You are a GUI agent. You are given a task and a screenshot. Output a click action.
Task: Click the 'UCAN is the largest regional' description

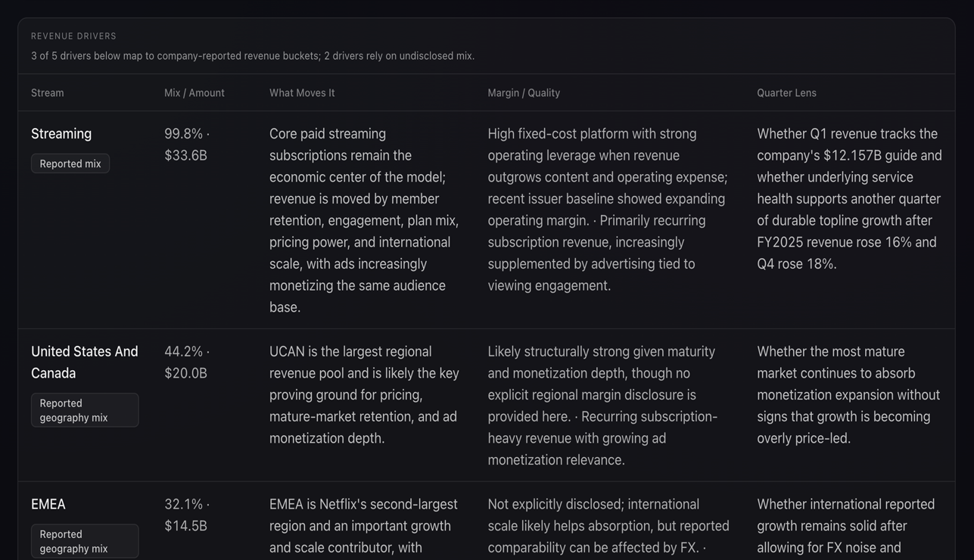coord(364,395)
